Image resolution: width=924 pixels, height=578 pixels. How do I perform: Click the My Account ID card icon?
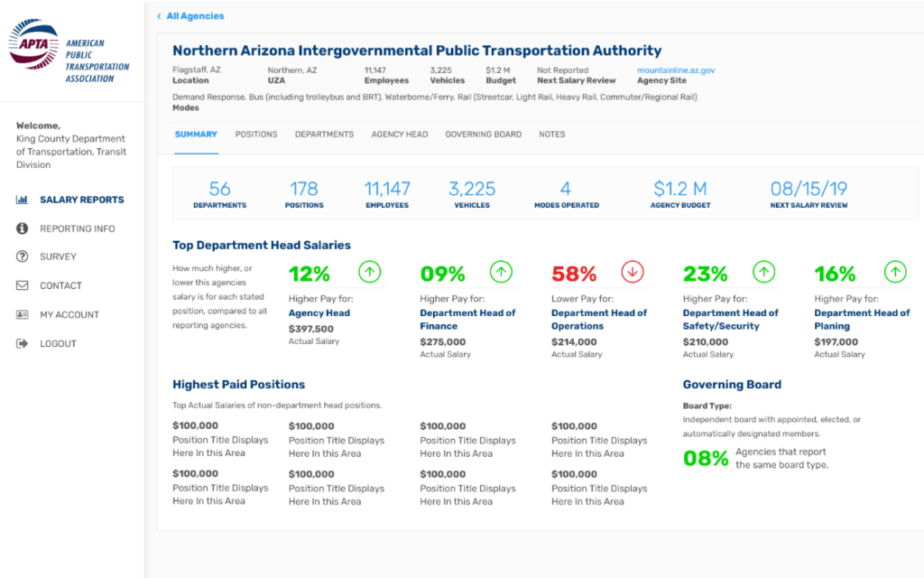tap(22, 314)
